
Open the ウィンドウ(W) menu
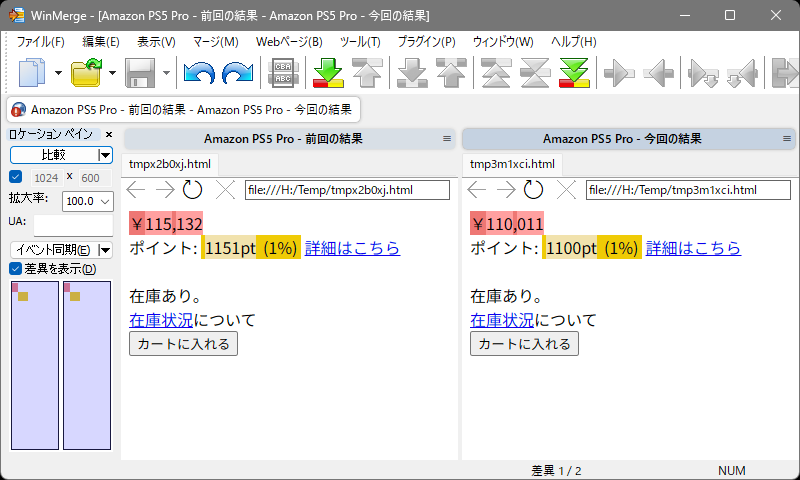503,42
